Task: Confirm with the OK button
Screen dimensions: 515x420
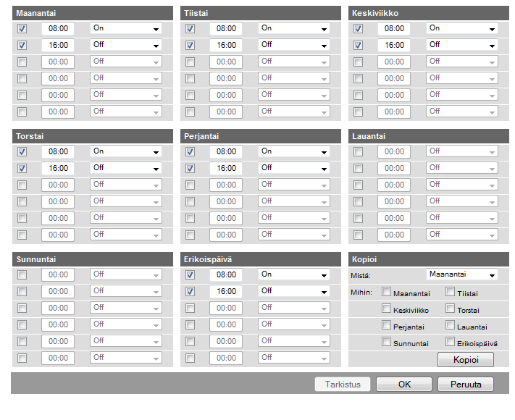Action: tap(404, 385)
